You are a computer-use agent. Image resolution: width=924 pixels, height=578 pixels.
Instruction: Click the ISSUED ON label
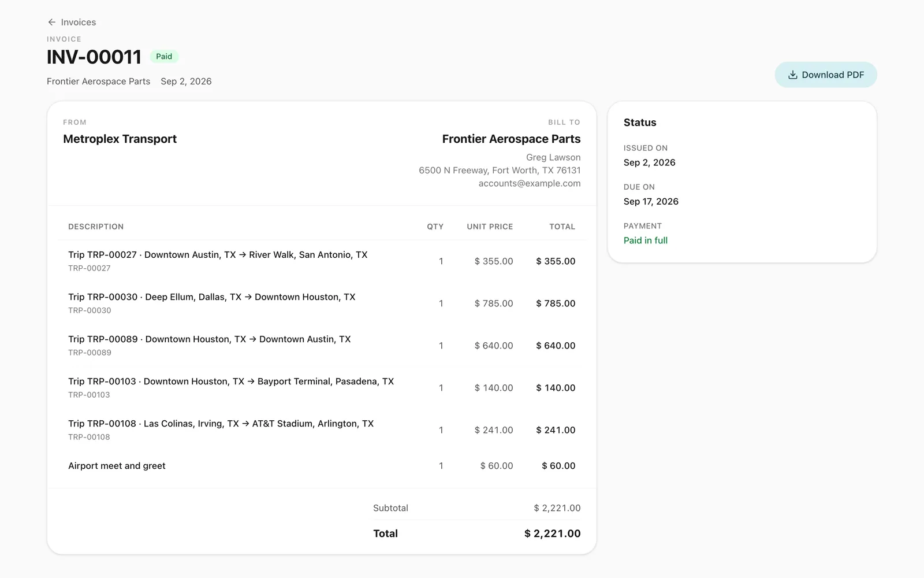(646, 148)
